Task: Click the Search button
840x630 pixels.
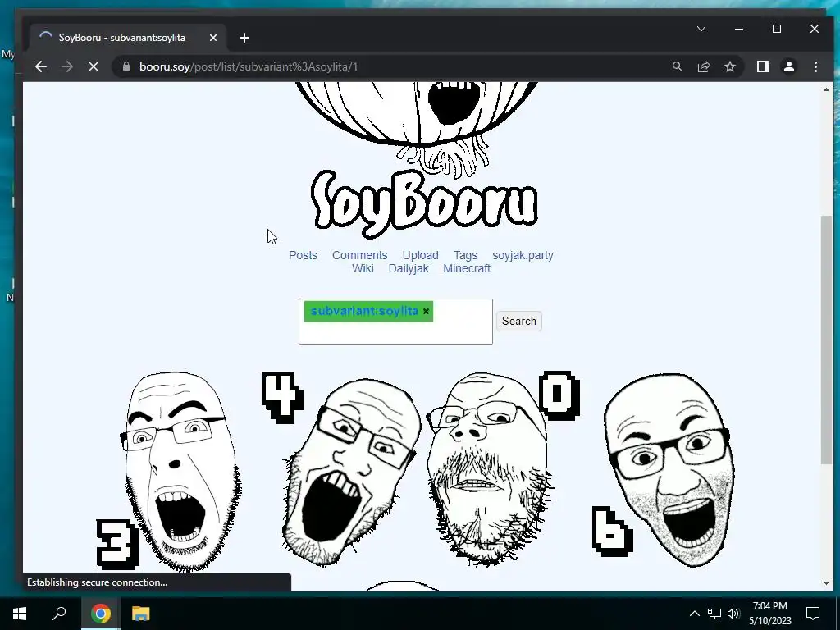Action: [518, 321]
